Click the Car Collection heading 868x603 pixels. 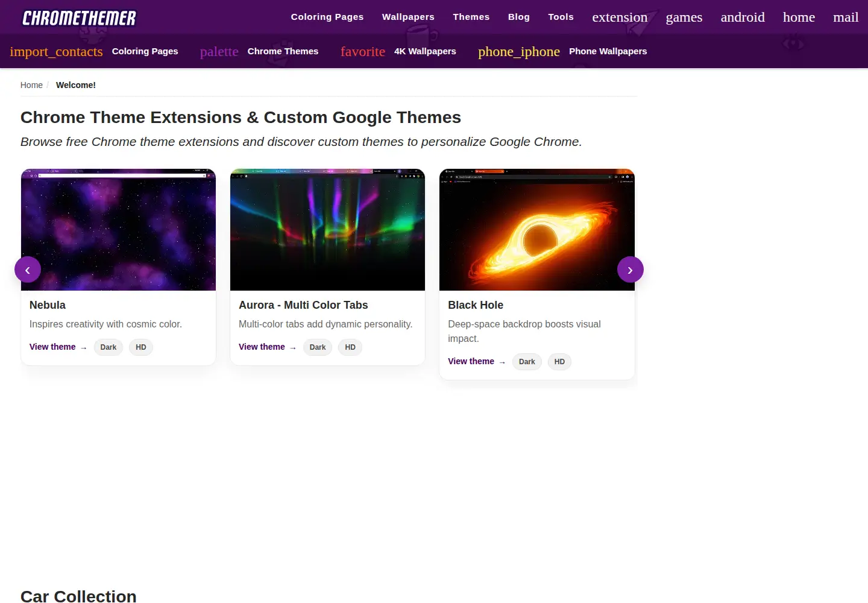[x=78, y=596]
